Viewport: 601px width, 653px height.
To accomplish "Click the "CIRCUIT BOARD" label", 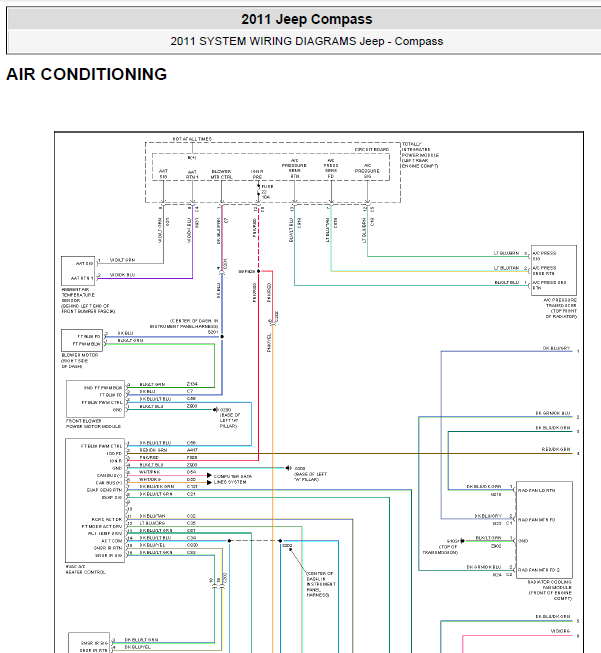I will (372, 149).
